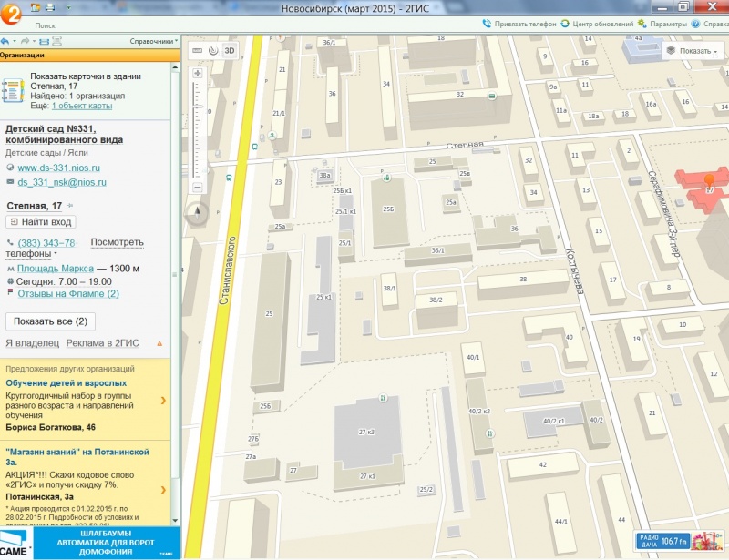Select the radius search tool on the map
The image size is (729, 560).
pos(213,51)
